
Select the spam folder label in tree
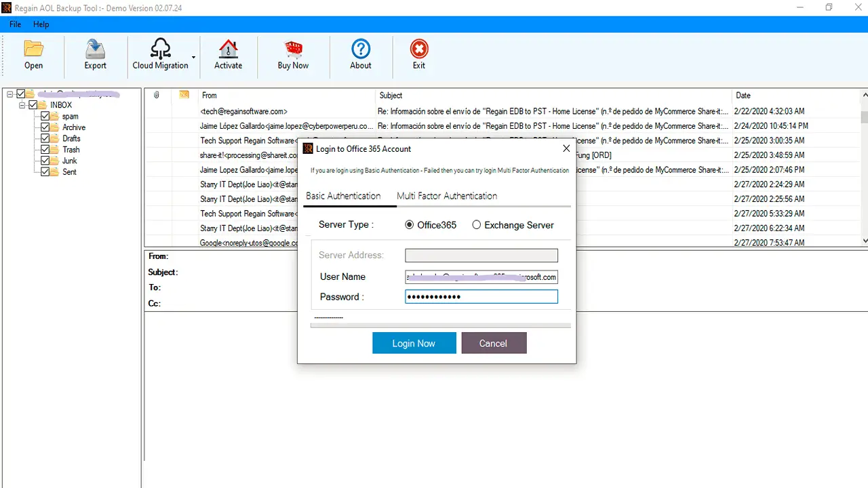point(71,117)
